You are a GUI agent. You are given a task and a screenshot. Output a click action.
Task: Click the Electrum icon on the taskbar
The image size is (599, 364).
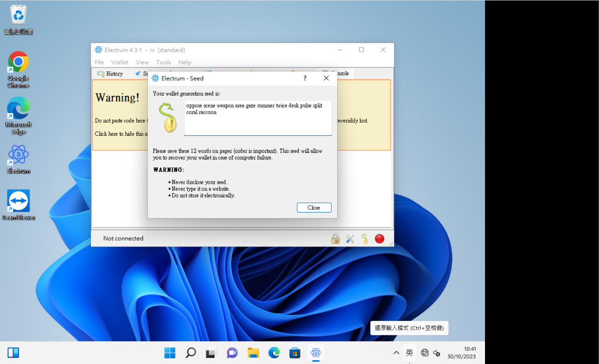click(x=316, y=353)
